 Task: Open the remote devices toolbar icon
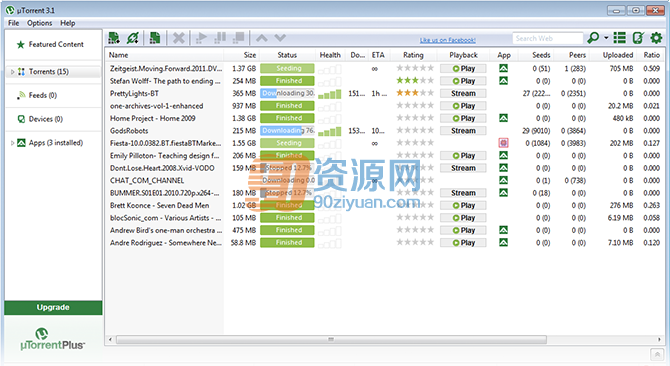pos(638,38)
